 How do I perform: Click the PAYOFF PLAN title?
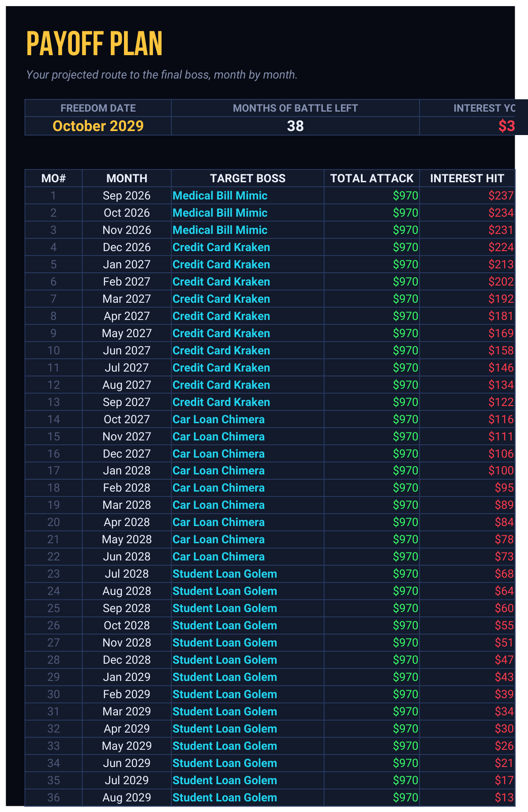point(94,44)
